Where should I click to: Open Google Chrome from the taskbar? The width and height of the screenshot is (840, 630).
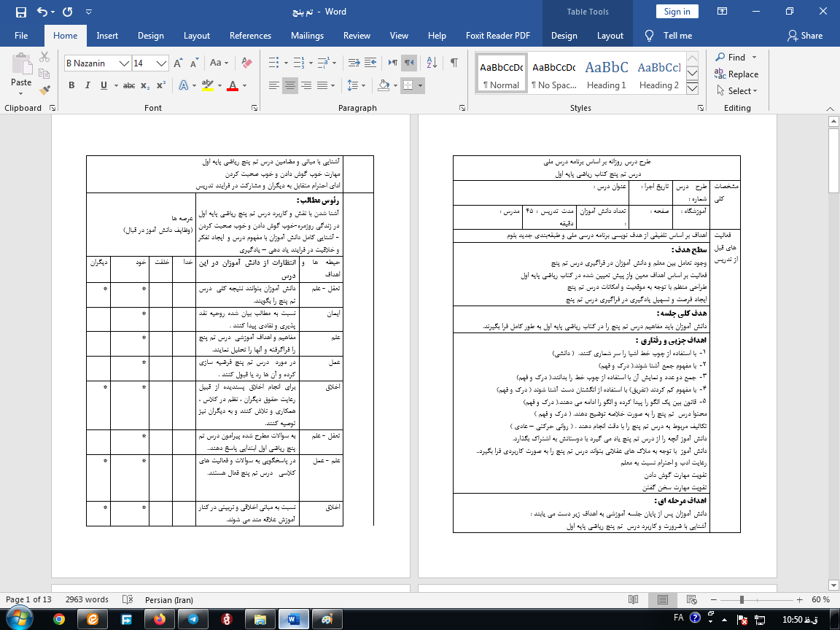[59, 618]
